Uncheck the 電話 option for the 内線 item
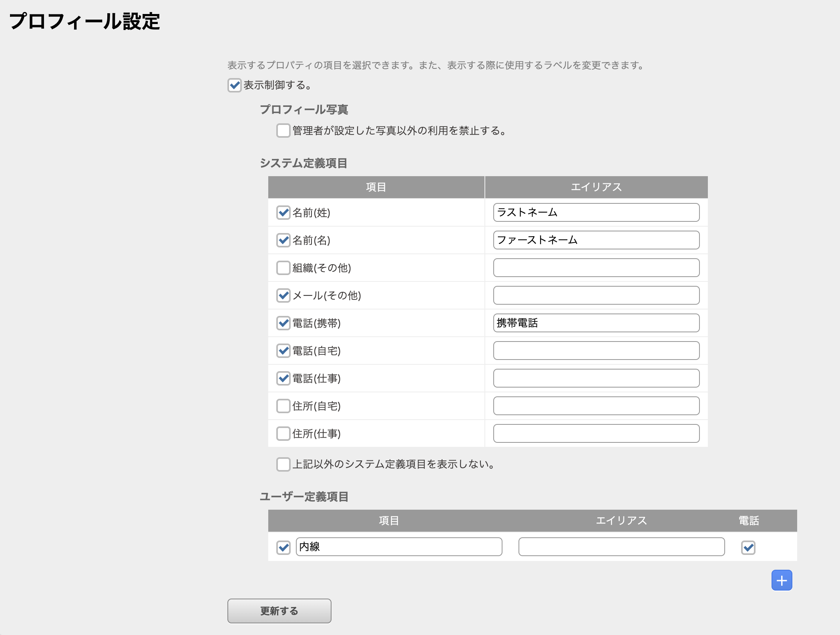This screenshot has width=840, height=635. (749, 547)
